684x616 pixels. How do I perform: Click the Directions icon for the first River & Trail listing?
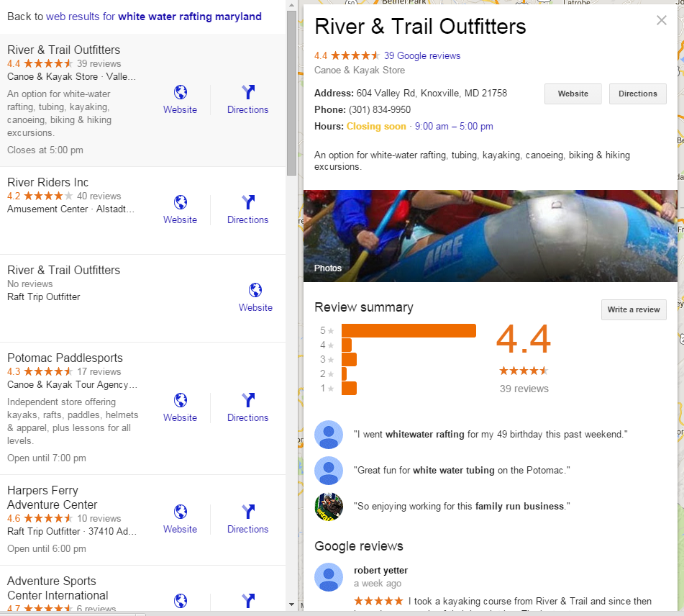(247, 93)
